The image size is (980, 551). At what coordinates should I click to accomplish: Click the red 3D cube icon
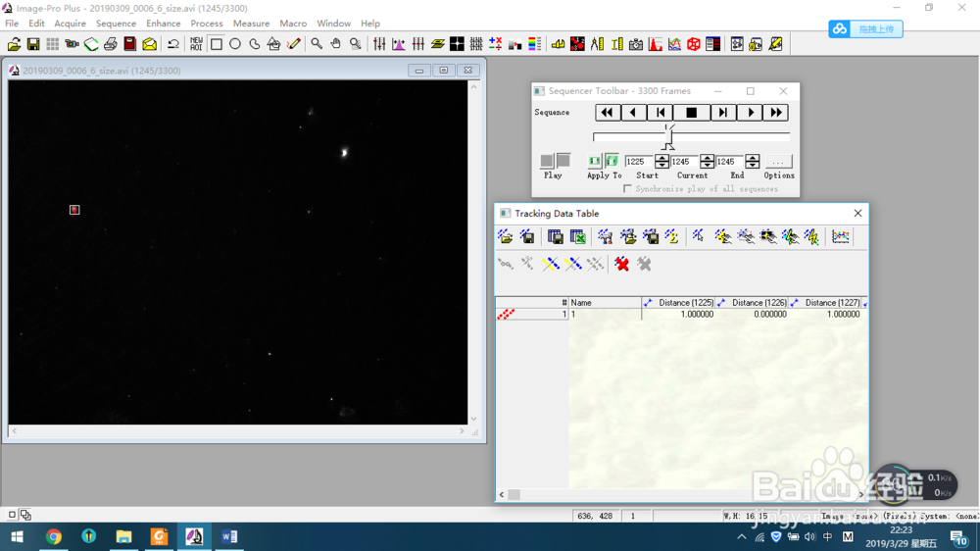(x=694, y=44)
